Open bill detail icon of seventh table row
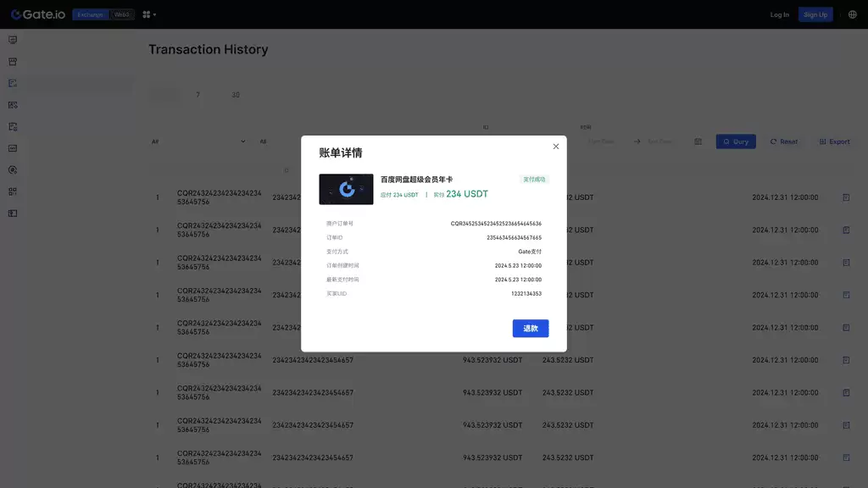The image size is (868, 488). [x=846, y=393]
